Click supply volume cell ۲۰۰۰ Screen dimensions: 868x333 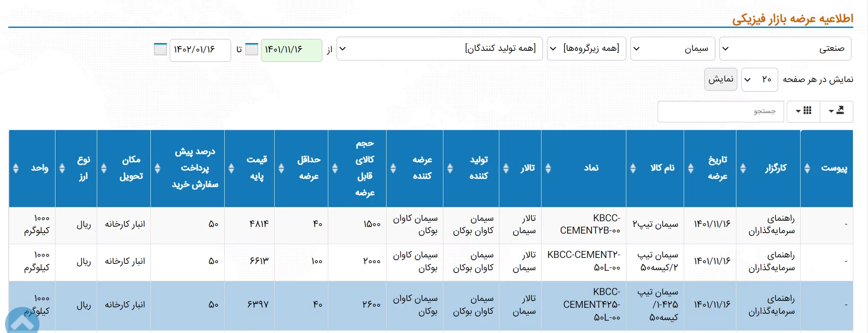(357, 262)
